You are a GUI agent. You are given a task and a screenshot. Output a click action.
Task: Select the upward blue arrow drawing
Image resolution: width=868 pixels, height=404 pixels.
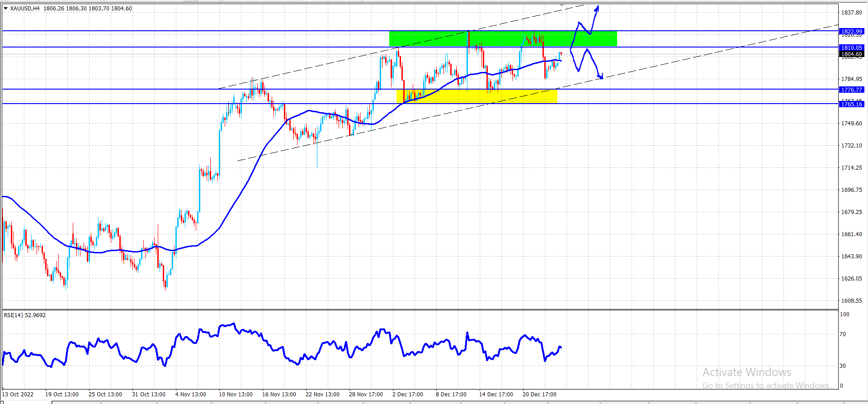coord(585,27)
